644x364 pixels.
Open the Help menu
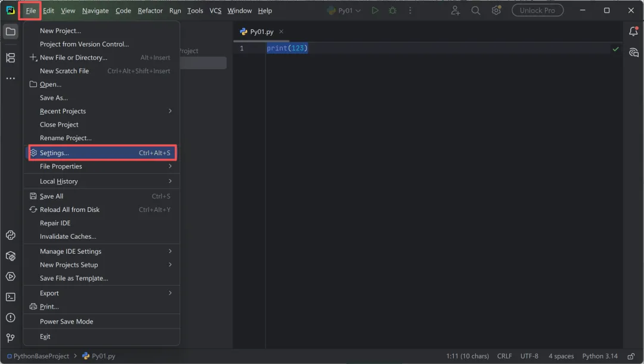(x=265, y=11)
